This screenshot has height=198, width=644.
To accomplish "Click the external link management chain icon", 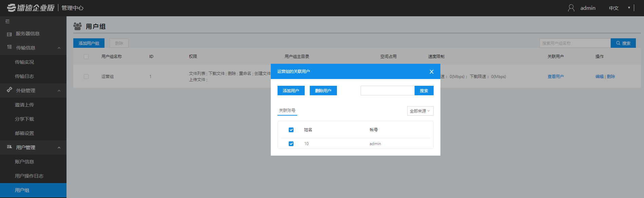I will coord(10,90).
